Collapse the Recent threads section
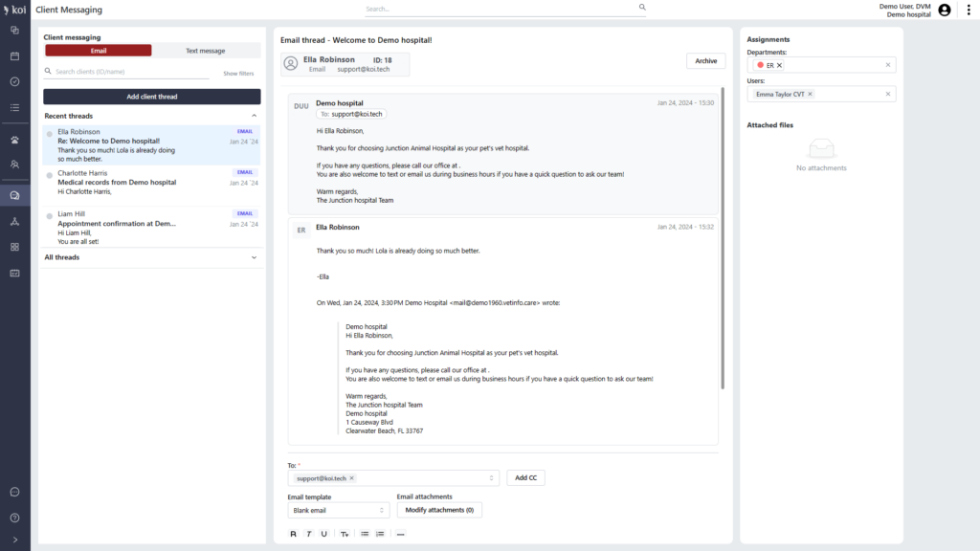Image resolution: width=980 pixels, height=551 pixels. 254,115
